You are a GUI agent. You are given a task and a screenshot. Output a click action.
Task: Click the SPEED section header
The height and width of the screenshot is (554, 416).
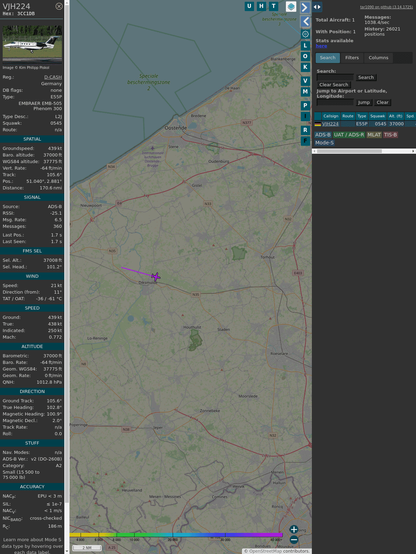(x=32, y=308)
